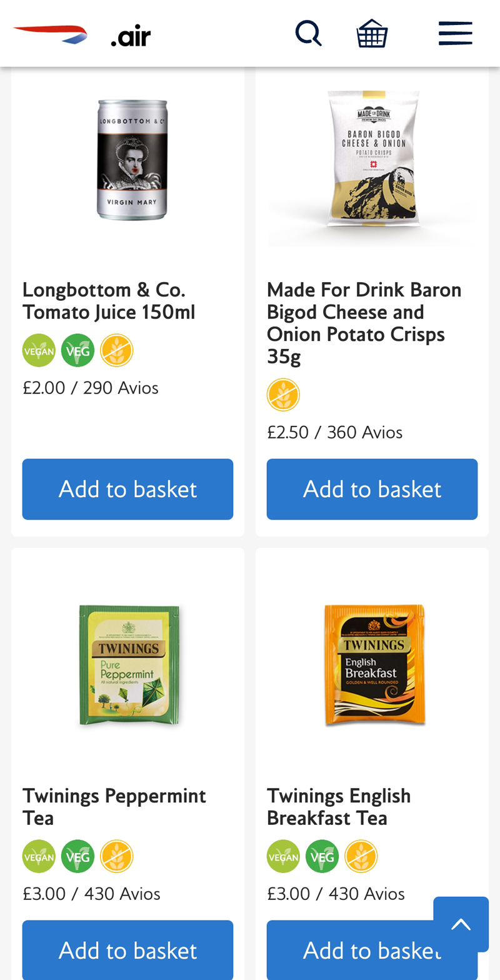Click the Twinings English Breakfast sachet image

click(x=374, y=665)
